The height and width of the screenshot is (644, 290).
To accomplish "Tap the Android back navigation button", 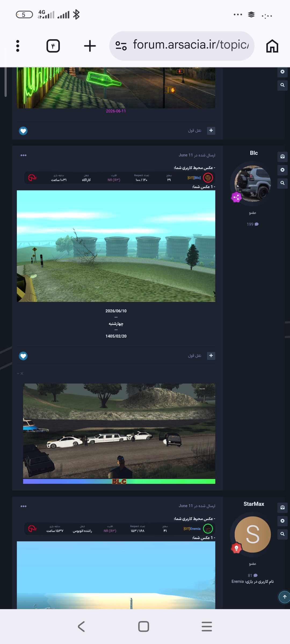I will (81, 627).
